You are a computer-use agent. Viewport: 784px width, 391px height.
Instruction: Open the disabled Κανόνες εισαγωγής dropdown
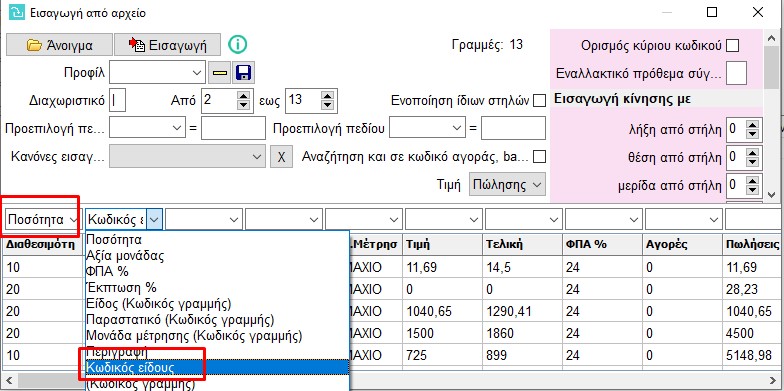pyautogui.click(x=188, y=157)
